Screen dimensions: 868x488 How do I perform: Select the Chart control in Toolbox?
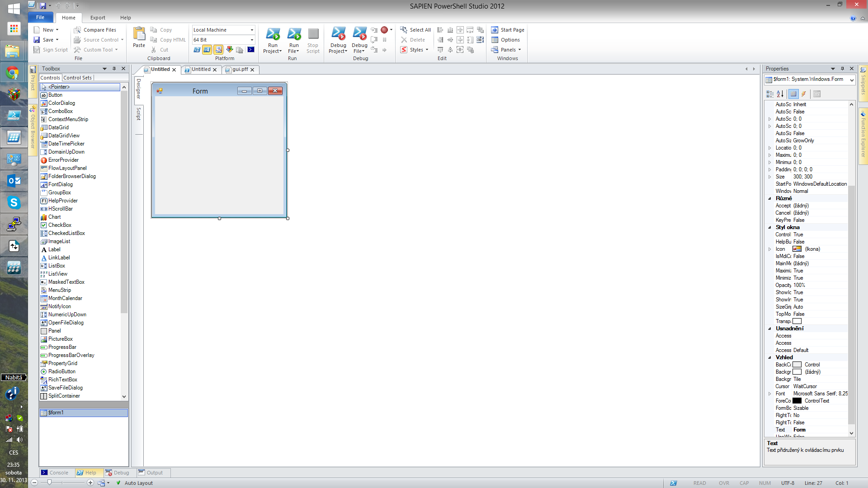point(80,217)
